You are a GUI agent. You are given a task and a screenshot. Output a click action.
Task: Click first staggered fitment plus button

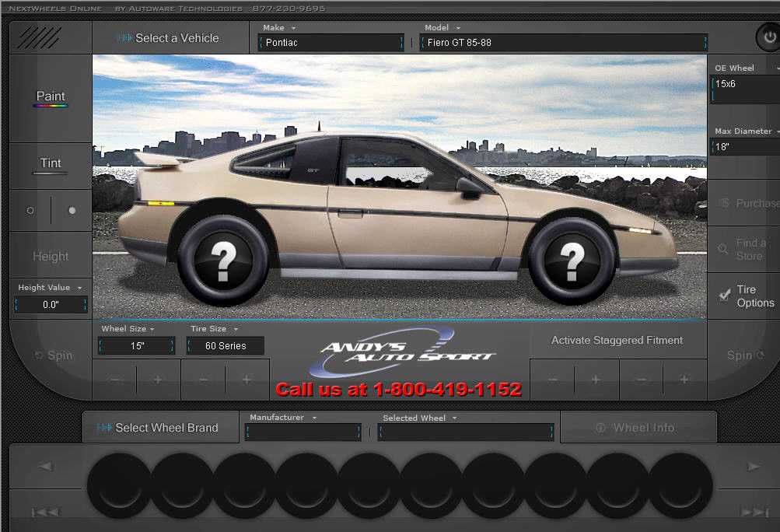click(596, 380)
